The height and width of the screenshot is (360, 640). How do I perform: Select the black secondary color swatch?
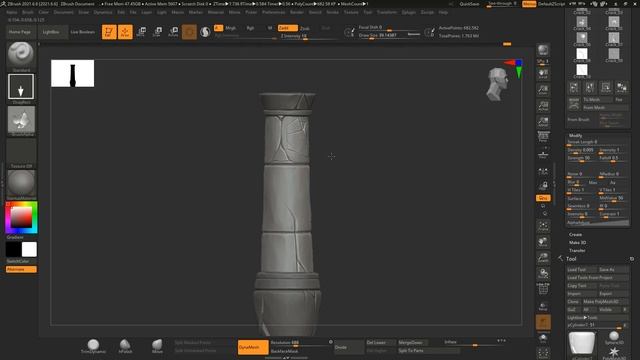click(13, 249)
